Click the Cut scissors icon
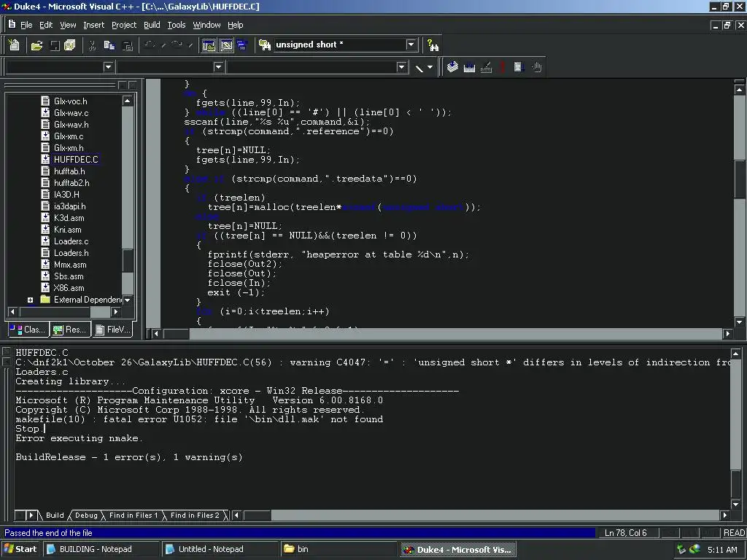747x560 pixels. pyautogui.click(x=92, y=45)
